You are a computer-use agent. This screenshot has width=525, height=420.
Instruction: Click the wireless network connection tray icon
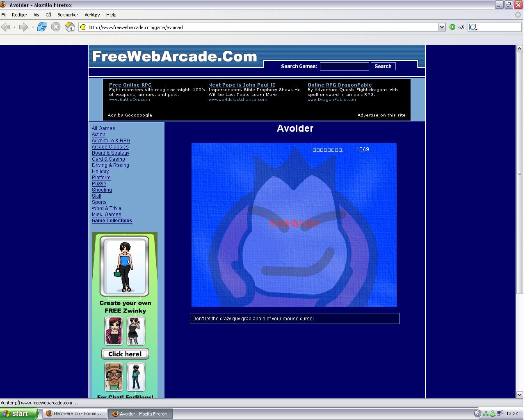[500, 413]
